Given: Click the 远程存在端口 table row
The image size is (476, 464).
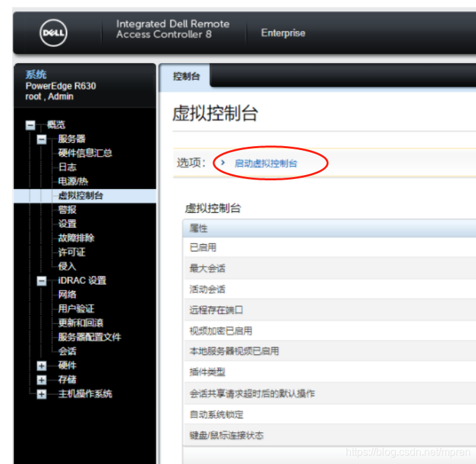Looking at the screenshot, I should click(330, 310).
